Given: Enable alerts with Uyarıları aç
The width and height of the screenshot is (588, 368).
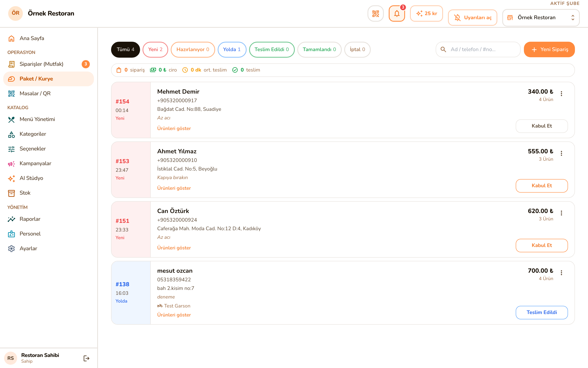Looking at the screenshot, I should pyautogui.click(x=472, y=18).
